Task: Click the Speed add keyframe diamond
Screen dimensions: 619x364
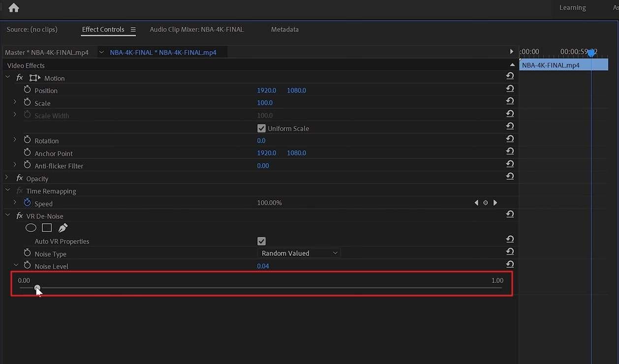Action: coord(486,203)
